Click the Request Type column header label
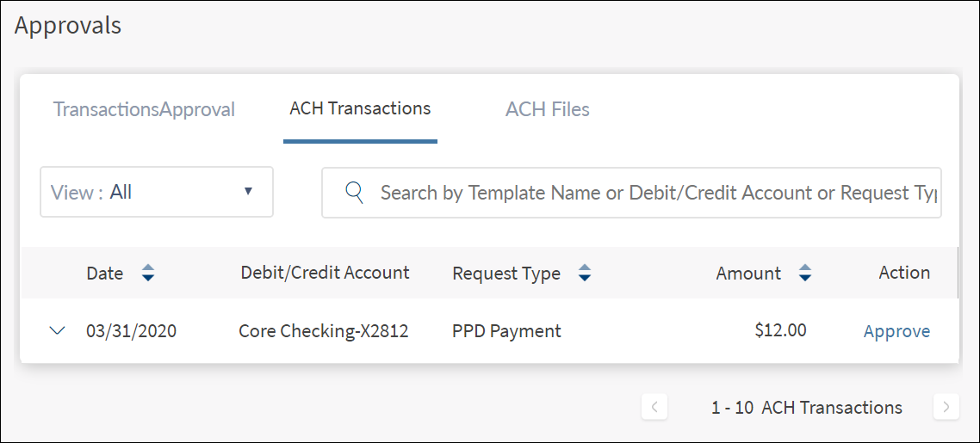The width and height of the screenshot is (980, 443). [506, 274]
